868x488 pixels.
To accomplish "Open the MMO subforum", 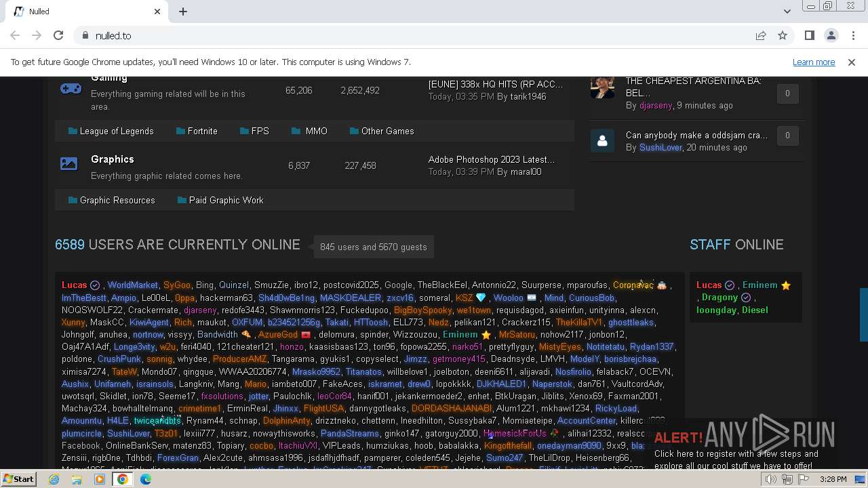I will tap(316, 131).
